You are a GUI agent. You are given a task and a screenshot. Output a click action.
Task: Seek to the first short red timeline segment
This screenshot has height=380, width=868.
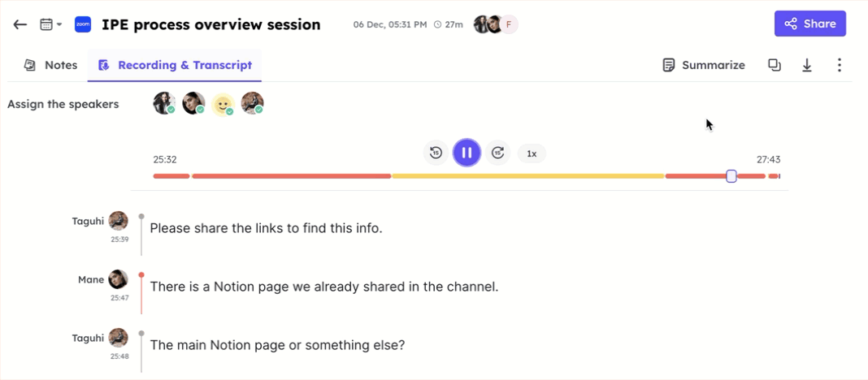(171, 176)
